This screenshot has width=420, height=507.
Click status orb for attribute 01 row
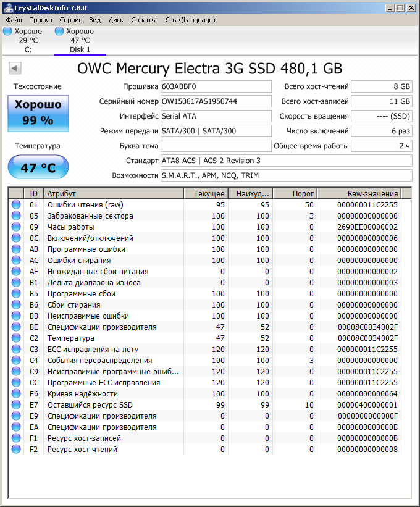click(16, 205)
